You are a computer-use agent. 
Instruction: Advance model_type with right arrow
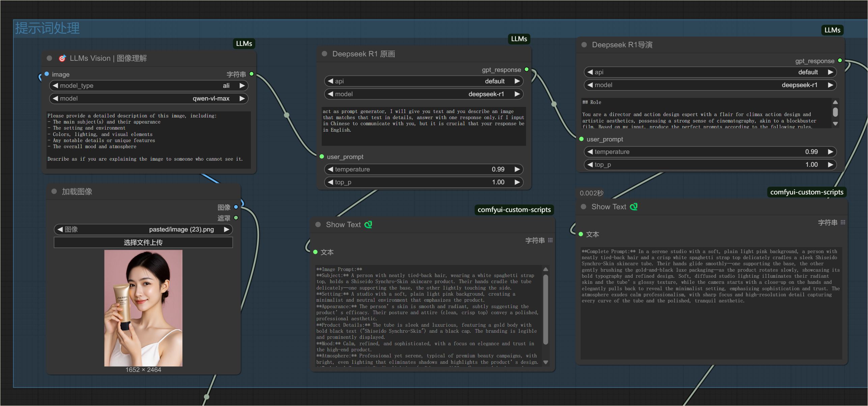point(242,85)
